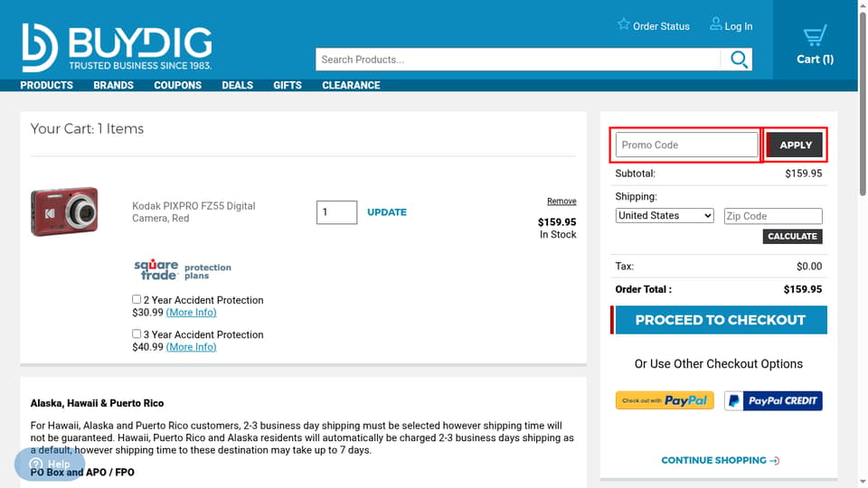Open the CLEARANCE menu
This screenshot has height=488, width=868.
point(351,85)
